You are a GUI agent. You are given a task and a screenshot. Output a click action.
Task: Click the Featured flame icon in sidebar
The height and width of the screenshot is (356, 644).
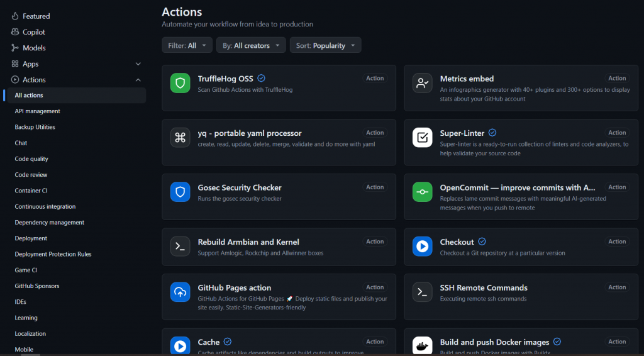pyautogui.click(x=15, y=16)
